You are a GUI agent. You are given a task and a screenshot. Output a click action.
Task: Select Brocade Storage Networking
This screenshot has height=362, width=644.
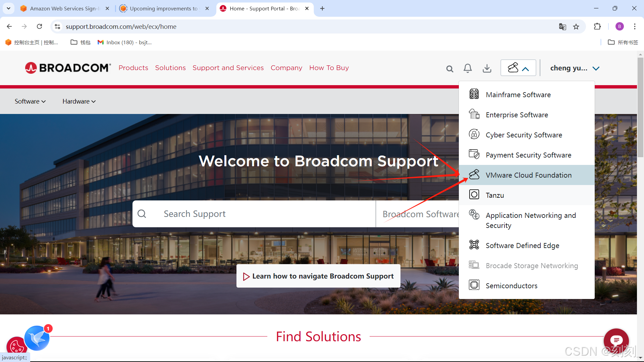coord(527,265)
